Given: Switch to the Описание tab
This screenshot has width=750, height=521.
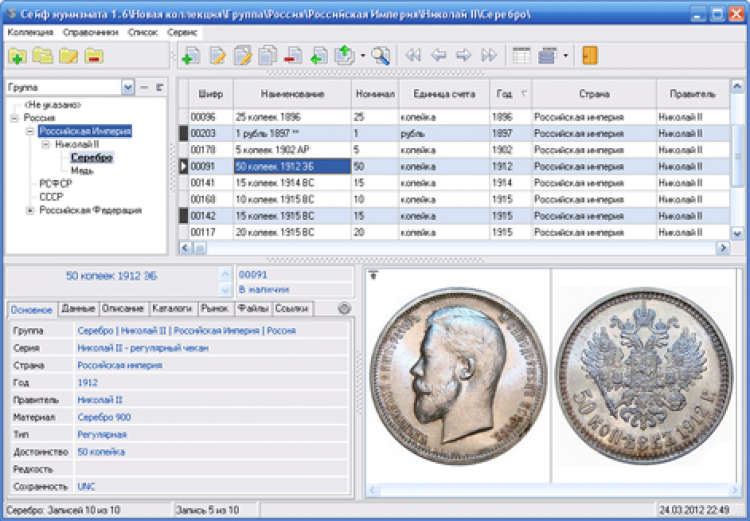Looking at the screenshot, I should pyautogui.click(x=122, y=309).
